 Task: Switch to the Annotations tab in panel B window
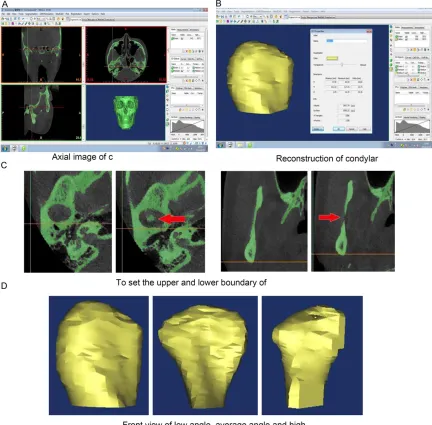point(419,28)
